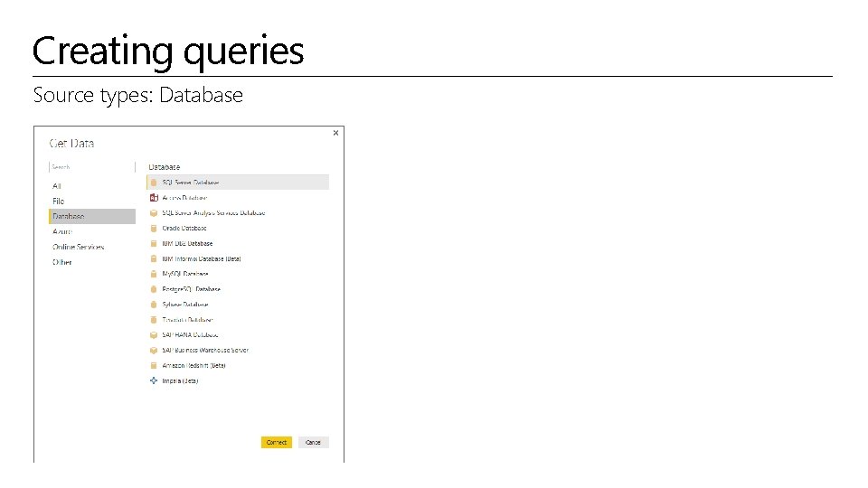Choose the IBM DB2 Database icon

point(154,243)
